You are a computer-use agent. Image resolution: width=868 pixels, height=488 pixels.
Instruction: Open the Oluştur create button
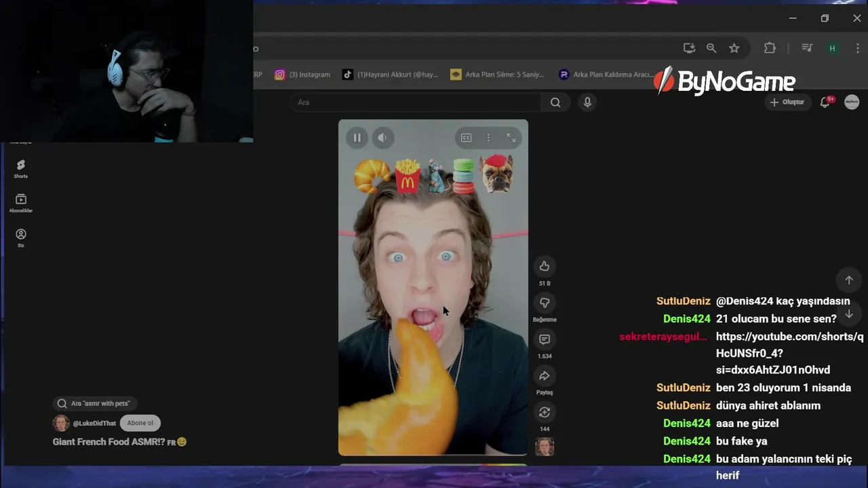(x=787, y=102)
